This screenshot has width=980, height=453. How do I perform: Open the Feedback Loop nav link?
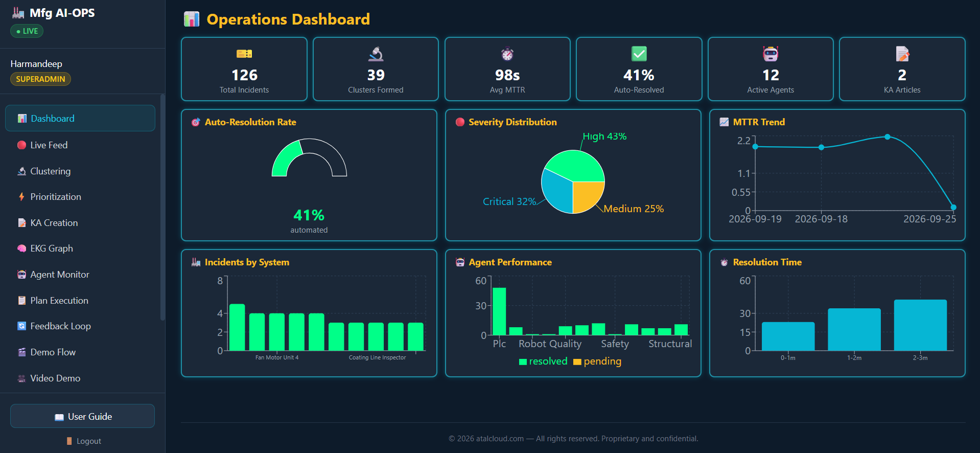[80, 326]
